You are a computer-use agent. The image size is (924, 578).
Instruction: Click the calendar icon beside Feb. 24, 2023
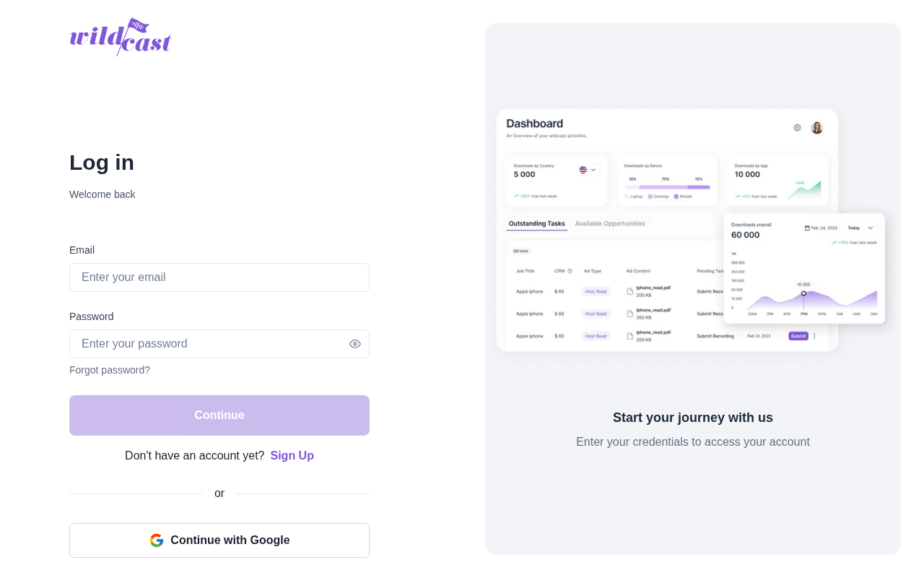tap(807, 228)
